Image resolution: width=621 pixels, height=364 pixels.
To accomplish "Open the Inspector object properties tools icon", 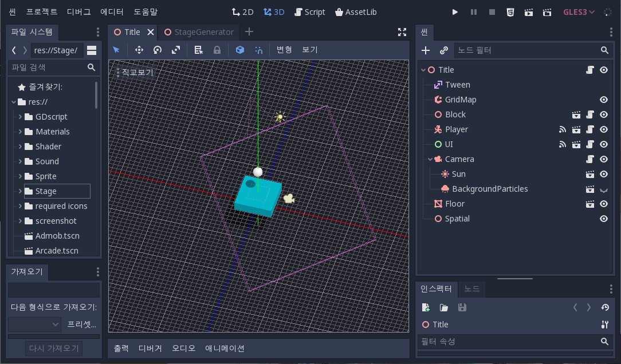I will click(605, 325).
